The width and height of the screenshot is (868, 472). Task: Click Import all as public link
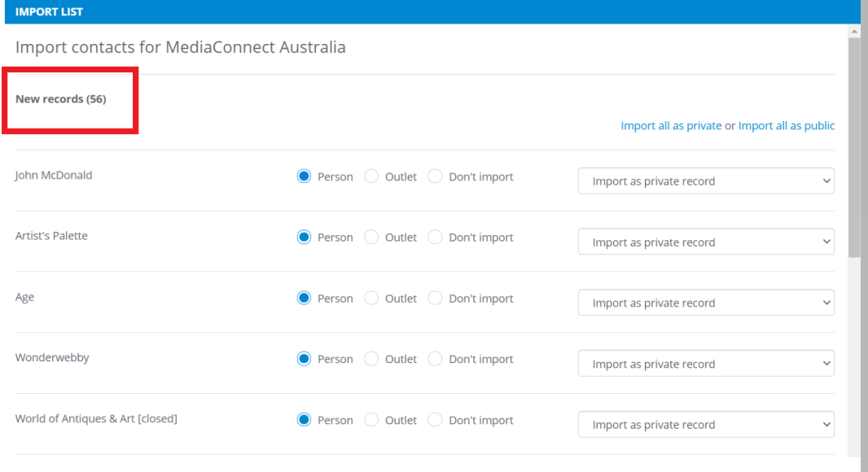pos(786,125)
